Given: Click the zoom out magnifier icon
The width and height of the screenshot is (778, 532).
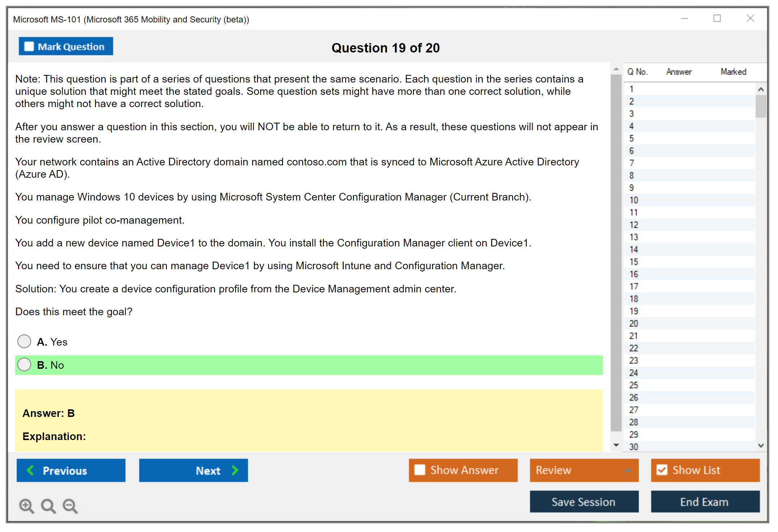Looking at the screenshot, I should [70, 506].
